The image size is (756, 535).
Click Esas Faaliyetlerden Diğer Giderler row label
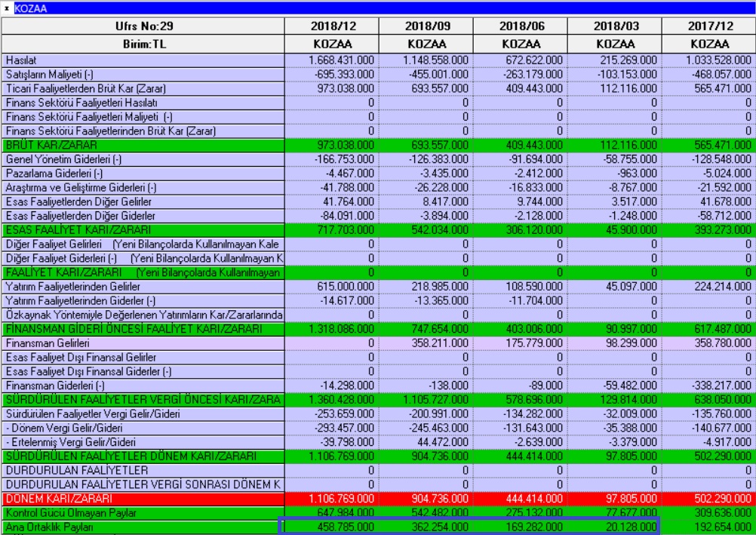click(x=143, y=216)
